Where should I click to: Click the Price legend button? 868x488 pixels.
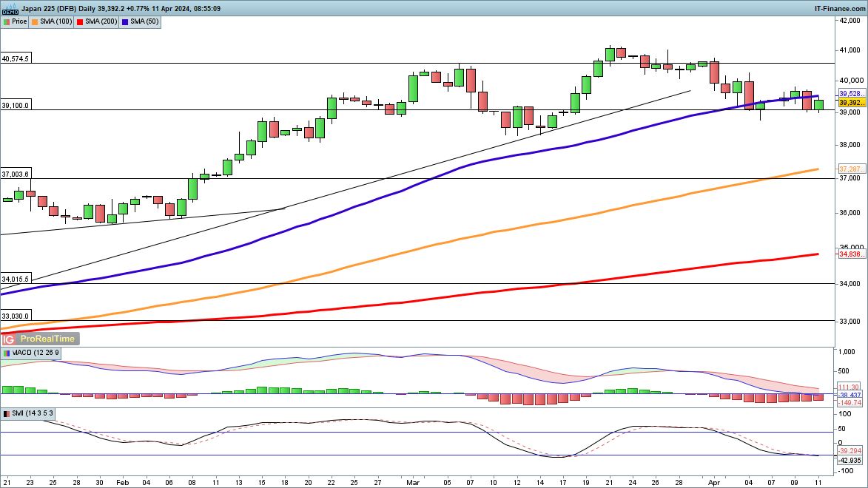pos(16,21)
